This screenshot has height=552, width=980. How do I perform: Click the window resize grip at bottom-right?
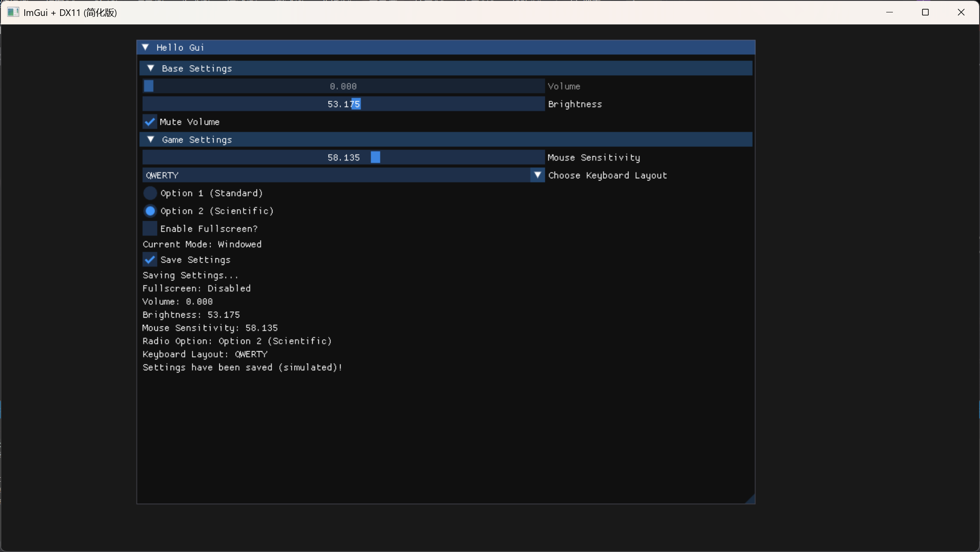click(x=751, y=499)
